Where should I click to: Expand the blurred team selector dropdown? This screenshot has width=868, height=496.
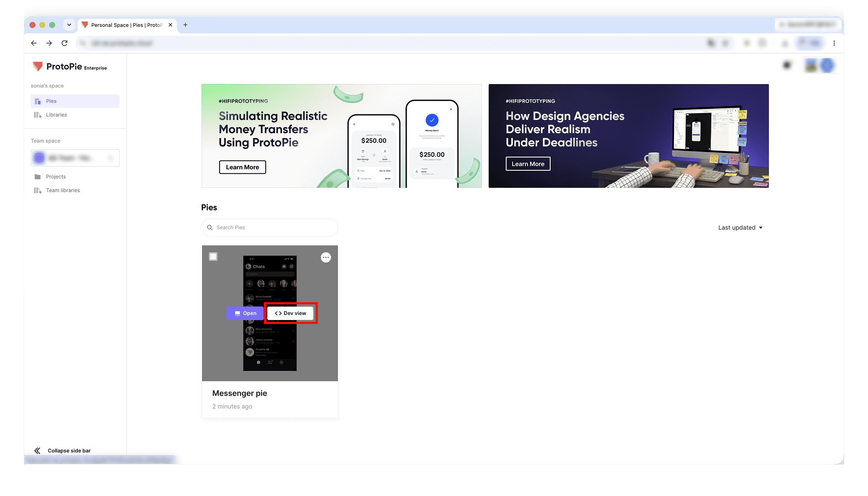[75, 158]
